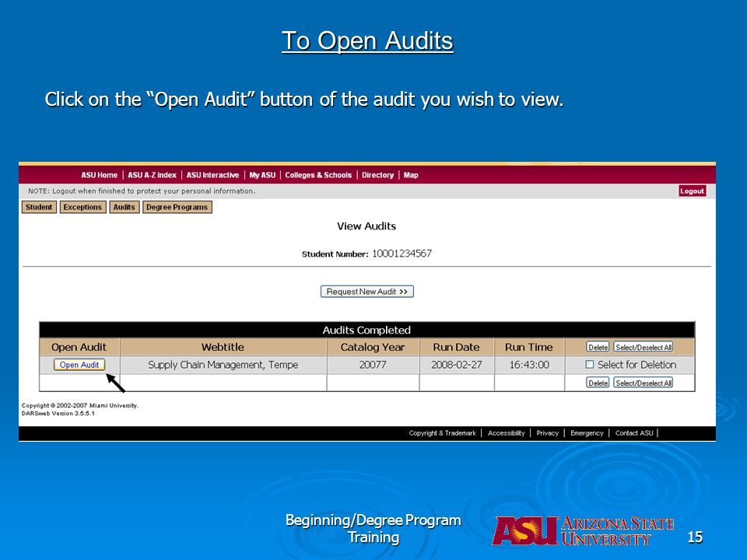
Task: Click the Webtitle column header
Action: coord(223,347)
